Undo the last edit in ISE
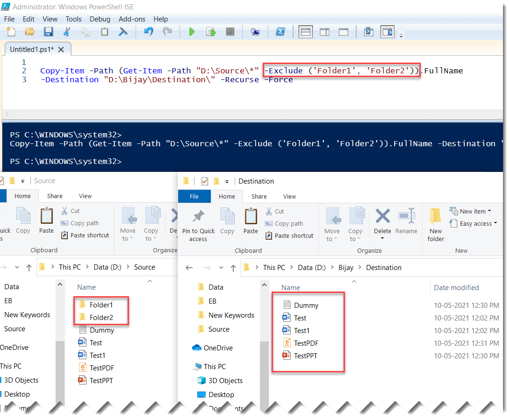Screen dimensions: 510x420 (148, 31)
